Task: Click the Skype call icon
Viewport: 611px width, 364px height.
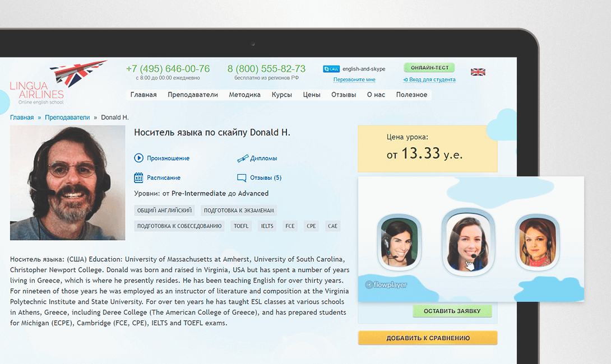Action: click(x=331, y=69)
